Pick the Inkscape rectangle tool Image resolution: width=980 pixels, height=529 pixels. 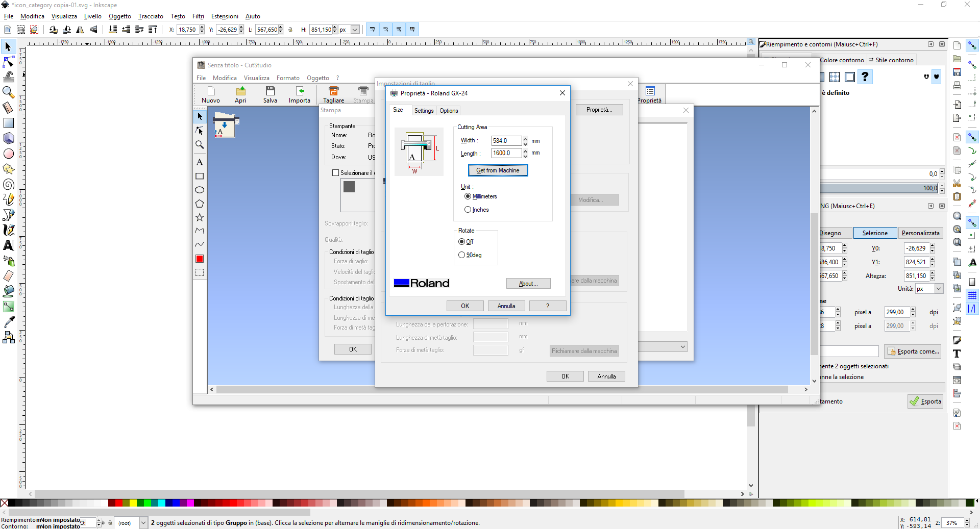pos(8,123)
